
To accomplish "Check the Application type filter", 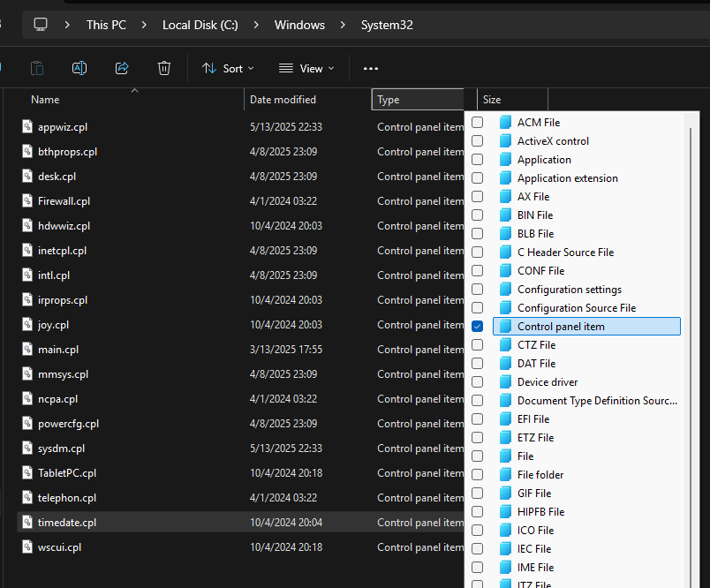I will (x=477, y=159).
